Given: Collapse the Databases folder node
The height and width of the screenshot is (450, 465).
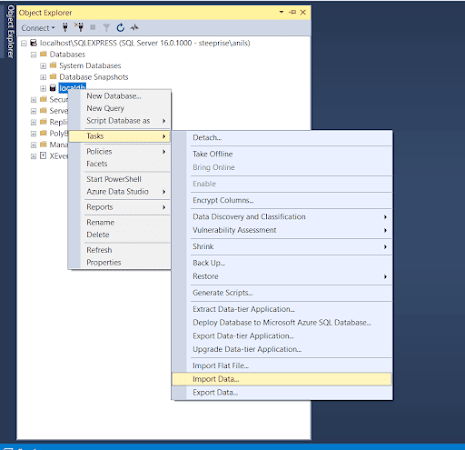Looking at the screenshot, I should [33, 55].
